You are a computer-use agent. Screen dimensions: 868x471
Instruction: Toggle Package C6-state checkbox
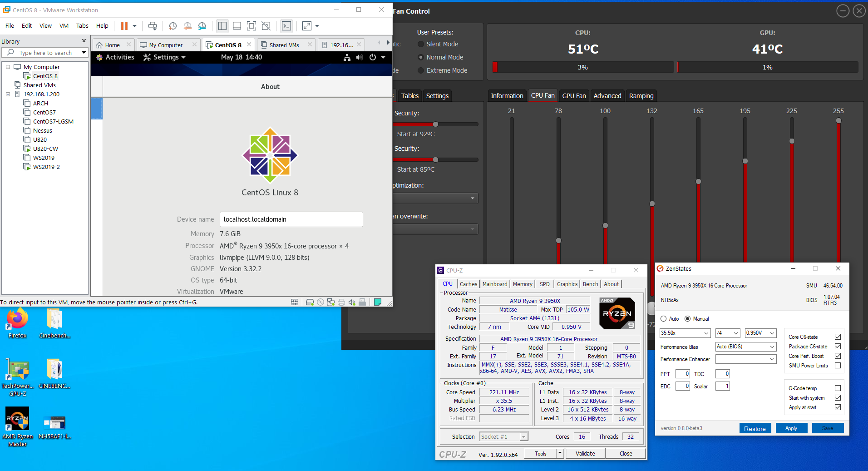tap(838, 346)
